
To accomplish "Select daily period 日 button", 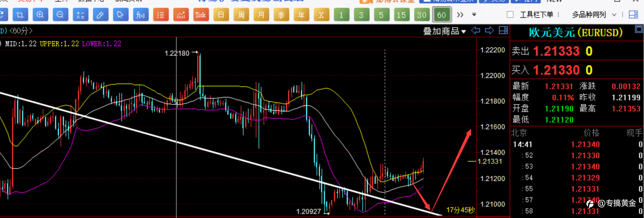I will [221, 15].
